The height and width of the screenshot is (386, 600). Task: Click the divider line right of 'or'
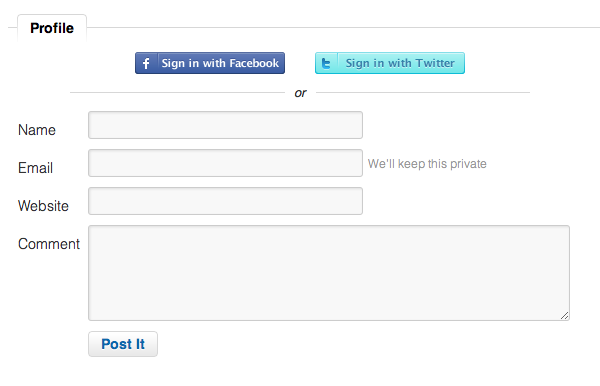click(x=423, y=92)
